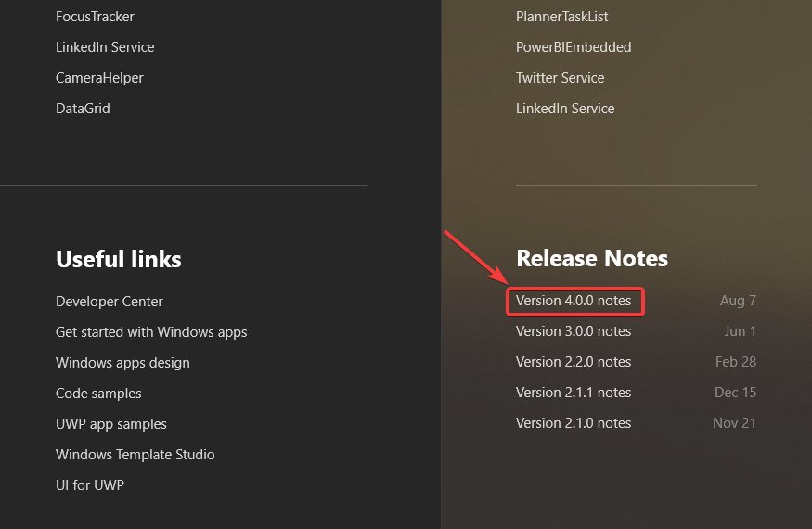Click the Feb 28 release date
This screenshot has height=529, width=812.
[736, 362]
